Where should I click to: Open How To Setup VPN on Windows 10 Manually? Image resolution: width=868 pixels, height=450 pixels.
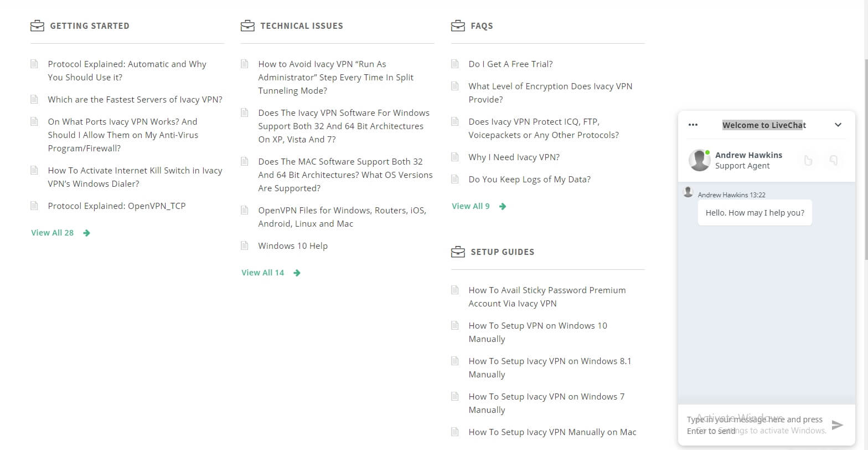pyautogui.click(x=538, y=332)
